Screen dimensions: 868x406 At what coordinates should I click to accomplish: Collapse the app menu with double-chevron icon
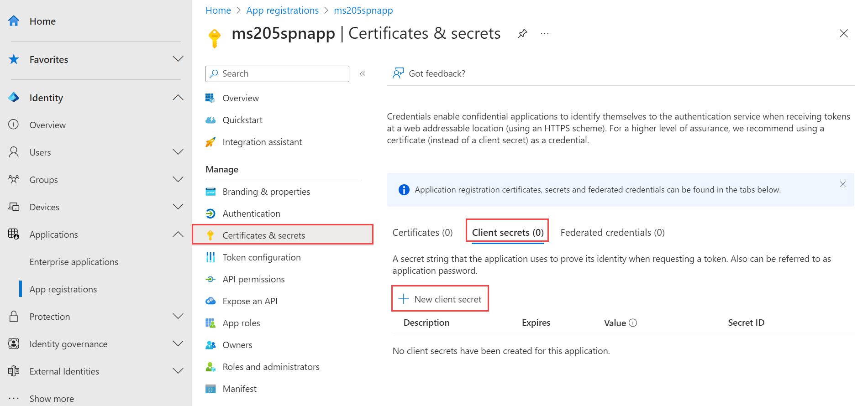coord(363,74)
